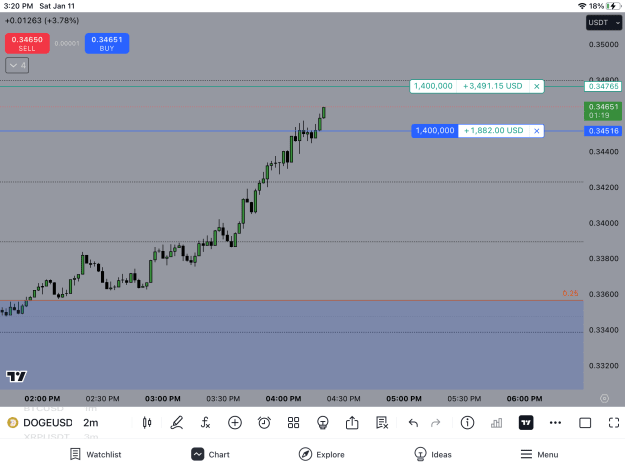The height and width of the screenshot is (469, 625).
Task: Tap the 0.34000 price axis label
Action: [x=603, y=223]
